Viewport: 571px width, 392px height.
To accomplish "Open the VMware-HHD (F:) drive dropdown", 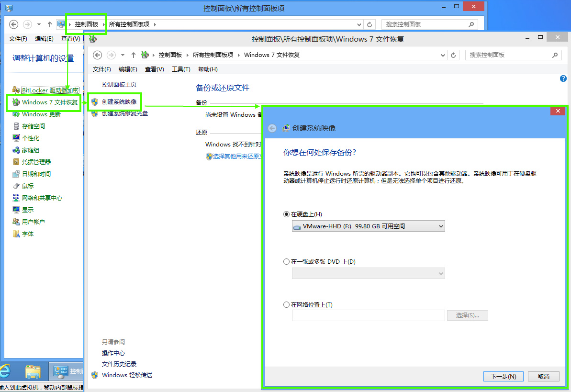I will tap(368, 226).
